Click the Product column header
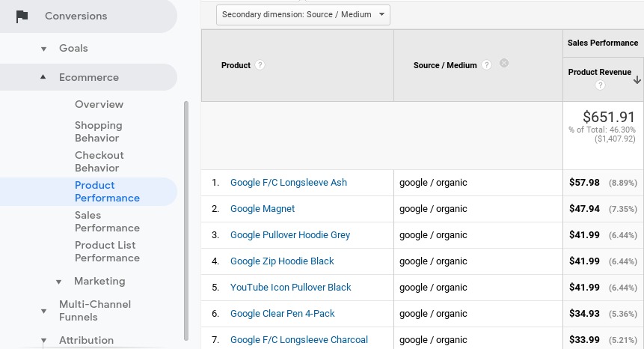644x349 pixels. pyautogui.click(x=236, y=65)
